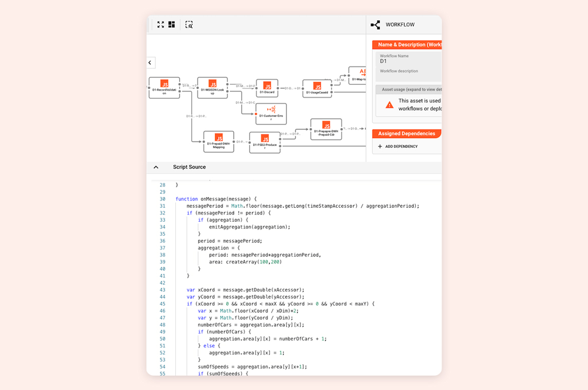Image resolution: width=588 pixels, height=390 pixels.
Task: Click the zoom-to-selection magnifier icon
Action: [189, 25]
